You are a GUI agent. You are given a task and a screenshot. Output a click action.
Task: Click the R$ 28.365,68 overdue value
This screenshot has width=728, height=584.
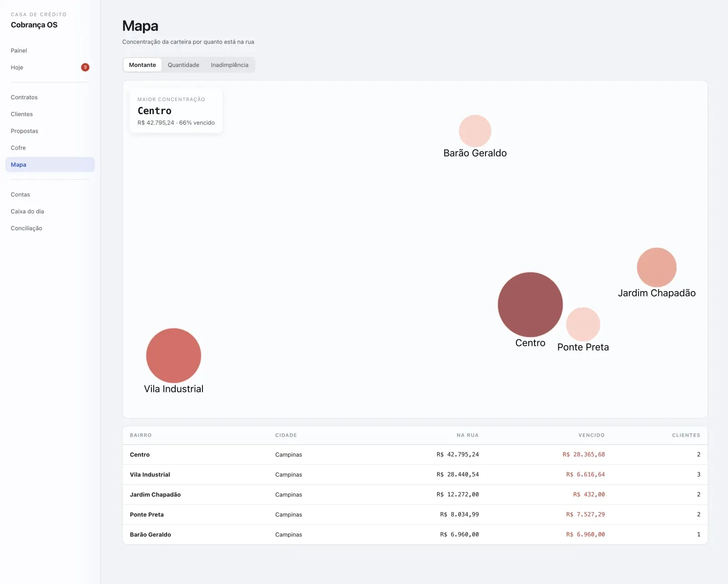point(584,454)
